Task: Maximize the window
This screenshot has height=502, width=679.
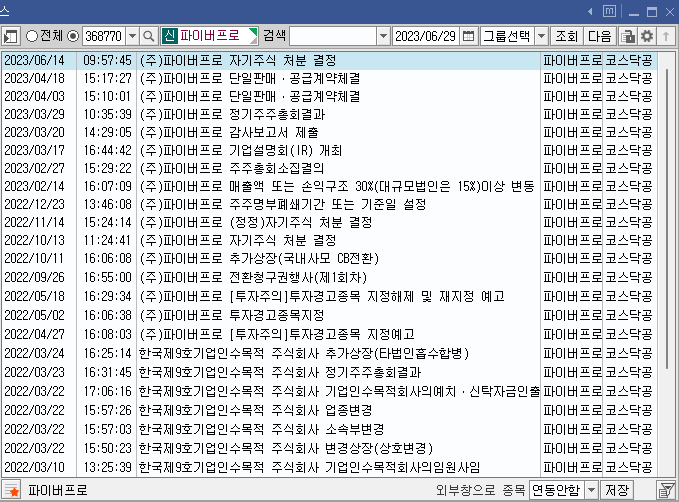Action: [652, 12]
